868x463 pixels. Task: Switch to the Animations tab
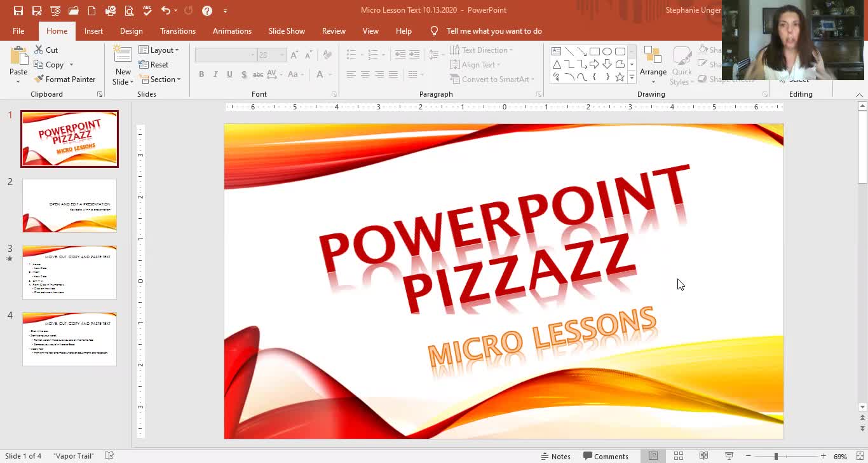coord(232,31)
